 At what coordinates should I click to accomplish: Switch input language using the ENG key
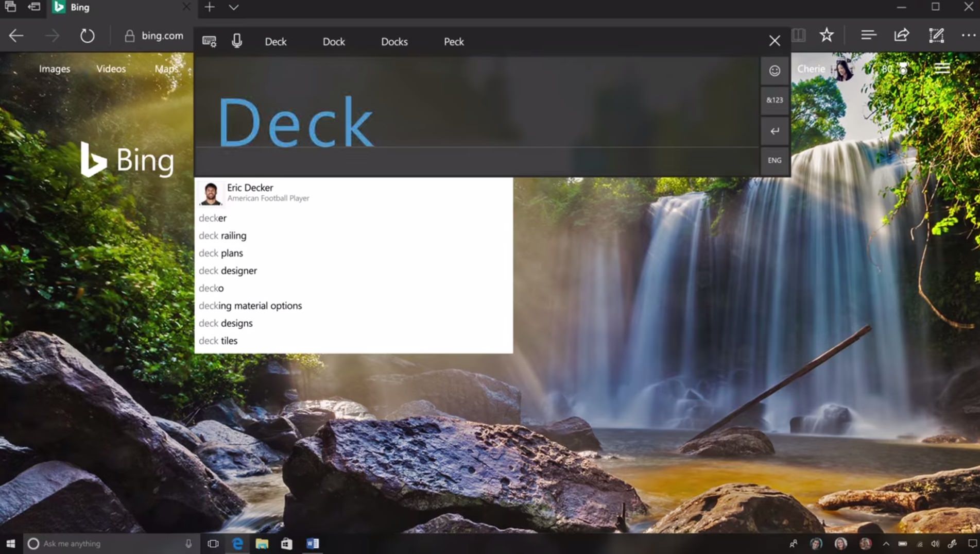pyautogui.click(x=774, y=160)
